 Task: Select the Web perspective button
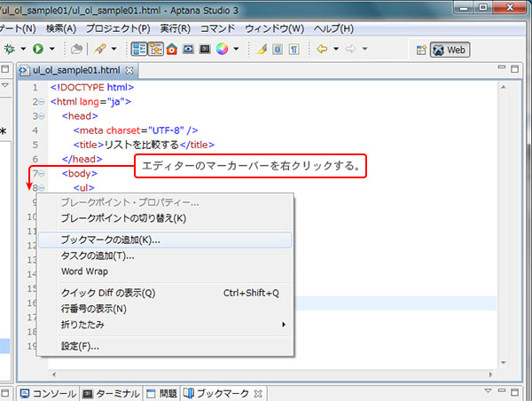[450, 50]
